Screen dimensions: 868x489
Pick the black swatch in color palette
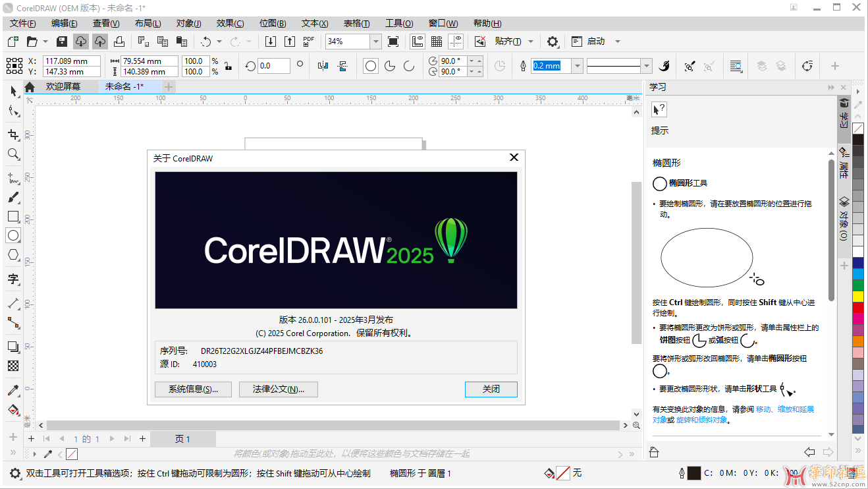pos(858,140)
